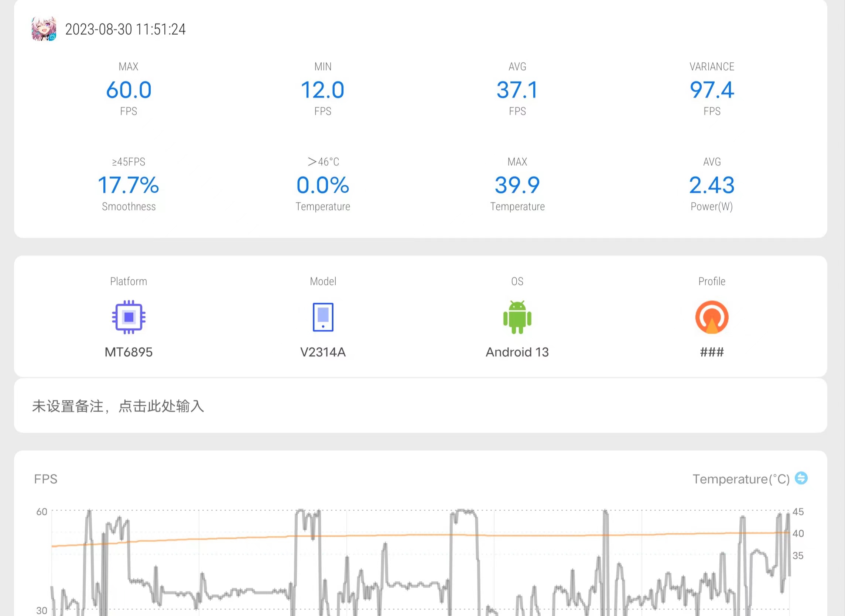Tap the 0.0% Temperature stat

323,185
